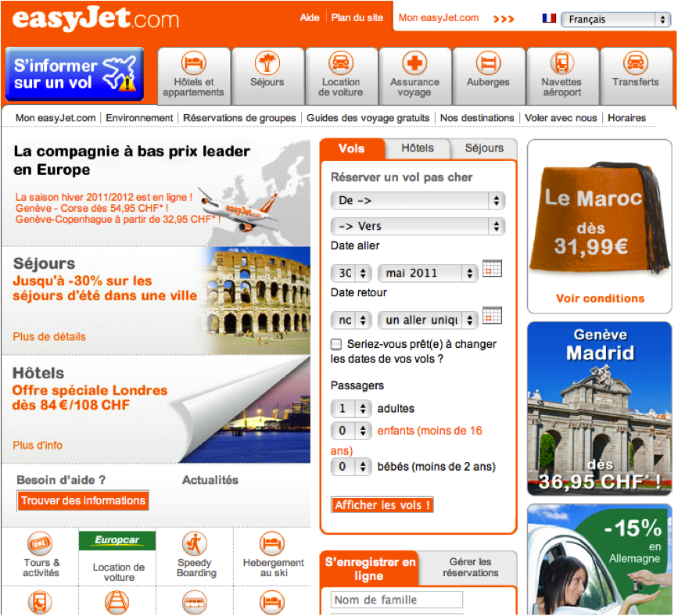Open the Genève Madrid promotion banner
The image size is (678, 616).
click(x=600, y=409)
